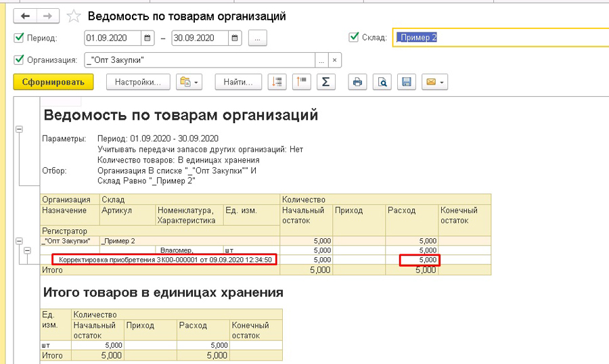
Task: Open calendar for start date 01.09.2020
Action: 148,38
